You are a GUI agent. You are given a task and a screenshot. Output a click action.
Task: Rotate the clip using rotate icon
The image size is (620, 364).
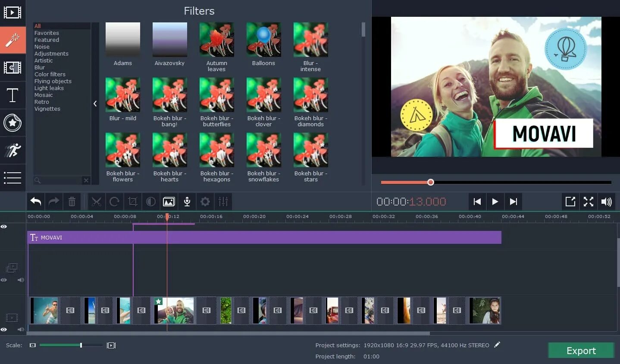tap(115, 202)
